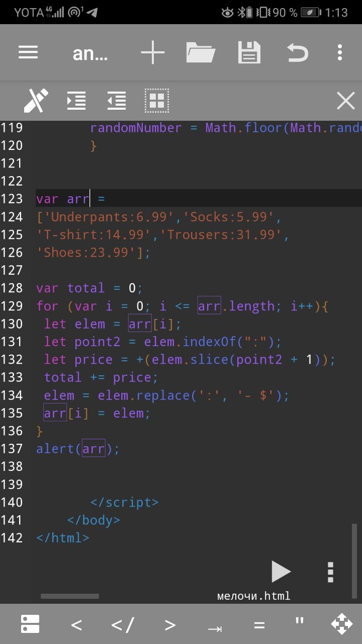
Task: Tap 'randomNumber' on line 119
Action: coord(136,128)
